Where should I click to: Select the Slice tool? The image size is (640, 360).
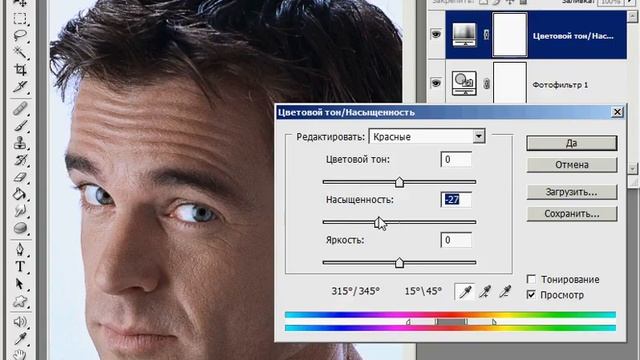click(x=20, y=86)
